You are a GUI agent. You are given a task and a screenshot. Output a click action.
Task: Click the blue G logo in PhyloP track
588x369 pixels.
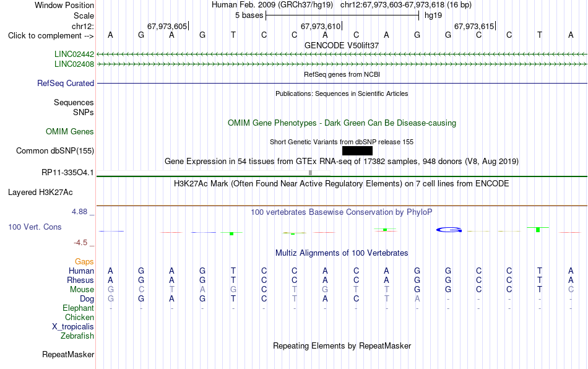click(x=449, y=230)
